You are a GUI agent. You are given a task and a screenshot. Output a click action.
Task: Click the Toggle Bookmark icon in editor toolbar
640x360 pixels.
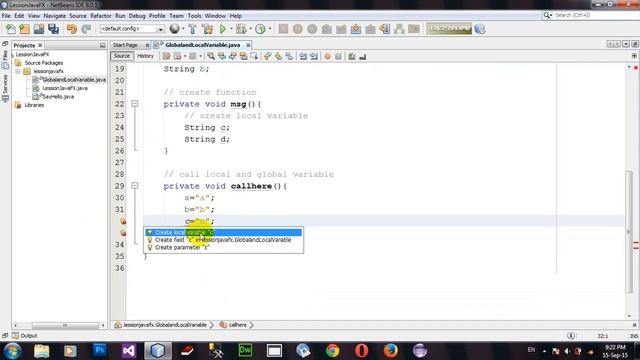pyautogui.click(x=289, y=56)
